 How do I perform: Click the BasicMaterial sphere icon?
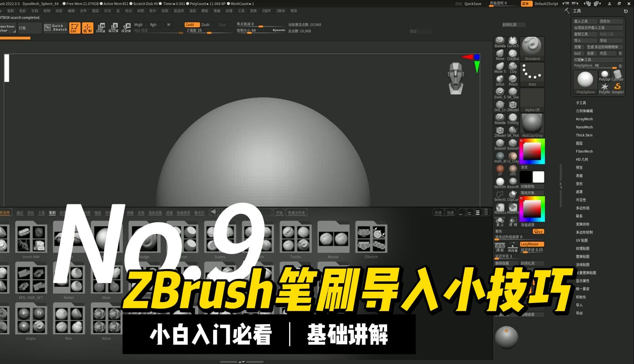[513, 183]
